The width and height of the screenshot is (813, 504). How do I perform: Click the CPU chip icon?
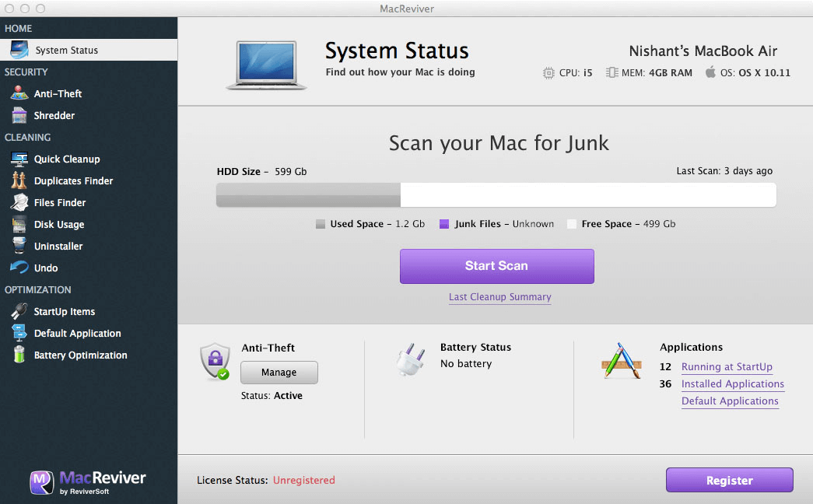548,73
